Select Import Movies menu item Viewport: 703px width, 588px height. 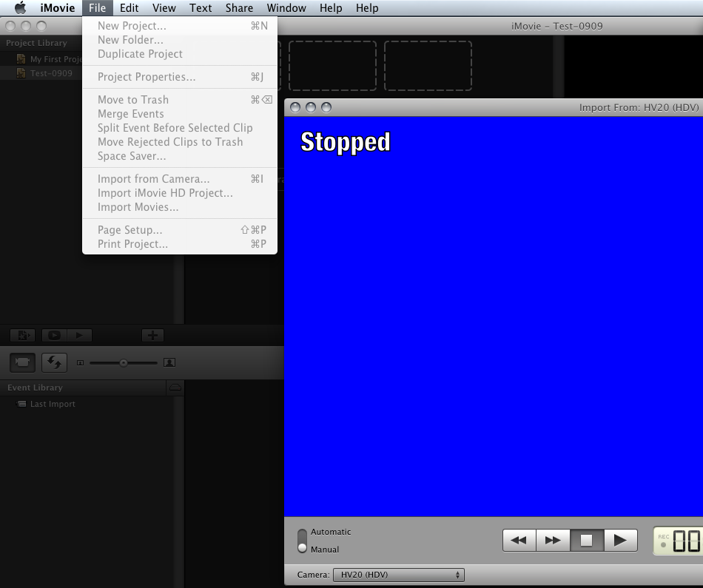click(x=180, y=207)
